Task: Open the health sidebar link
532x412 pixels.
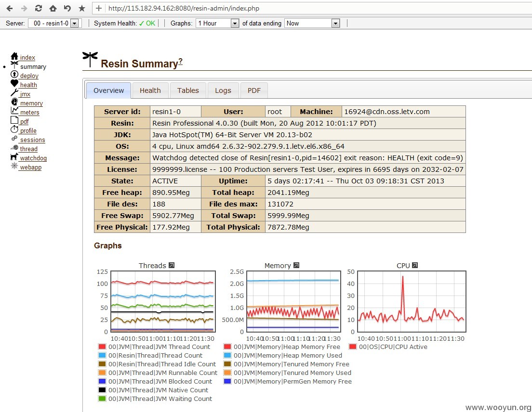Action: coord(28,85)
